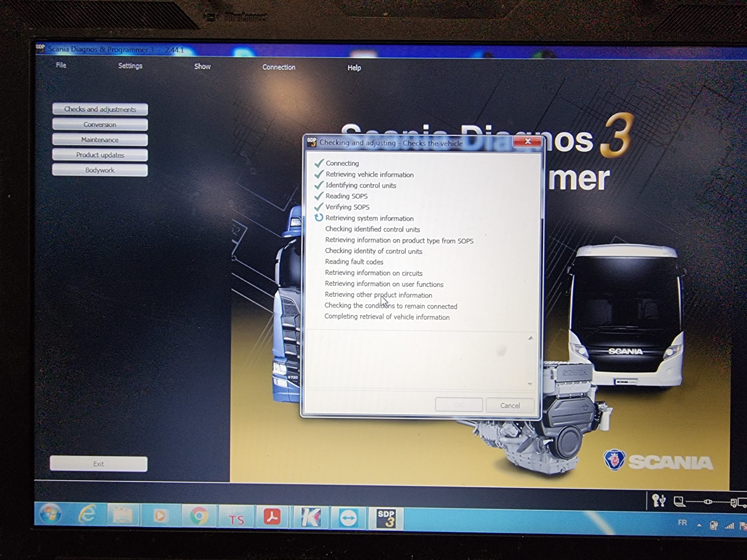Open the Maintenance section

coord(100,139)
